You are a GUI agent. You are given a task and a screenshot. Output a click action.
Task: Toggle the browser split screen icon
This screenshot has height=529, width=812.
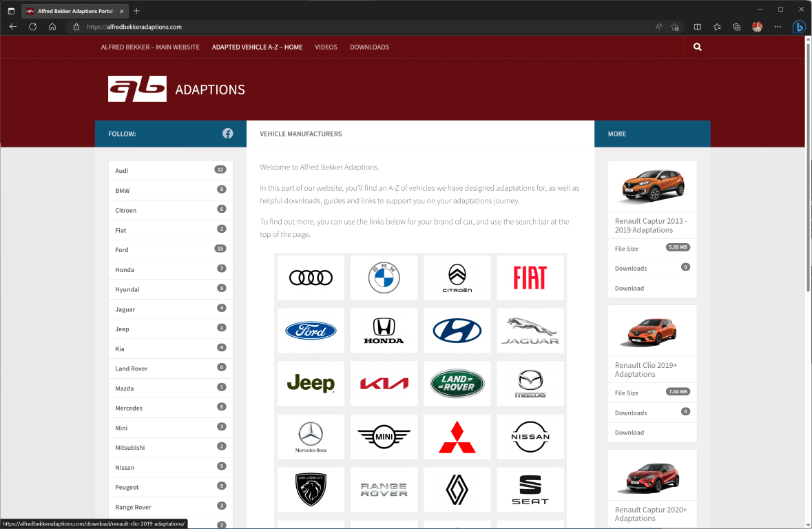coord(698,27)
